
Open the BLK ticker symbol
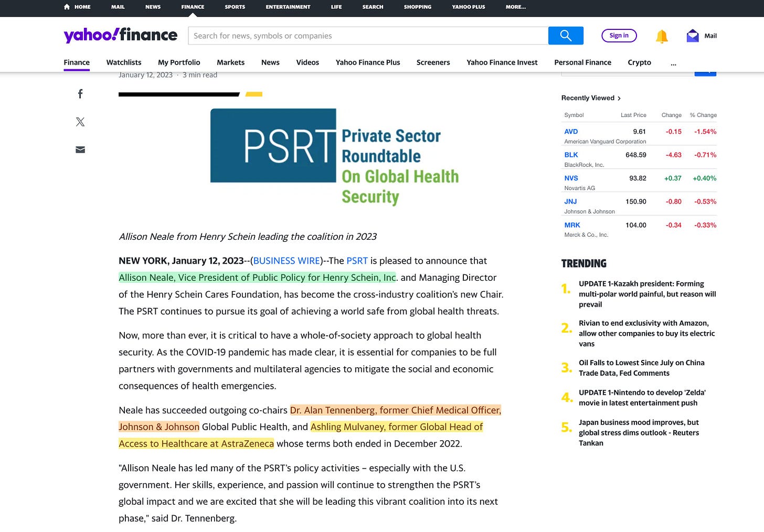coord(571,155)
